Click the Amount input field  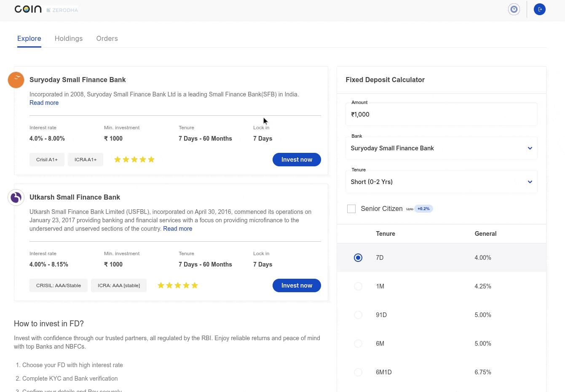[x=442, y=115]
